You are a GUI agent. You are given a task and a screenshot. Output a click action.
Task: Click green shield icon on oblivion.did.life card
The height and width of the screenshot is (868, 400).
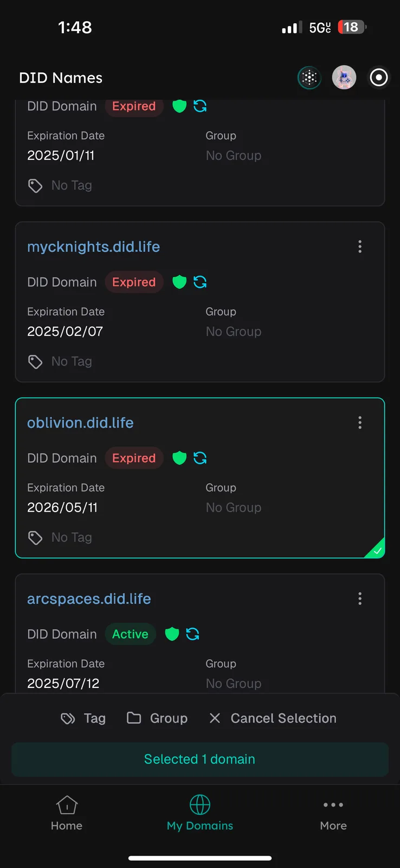179,458
